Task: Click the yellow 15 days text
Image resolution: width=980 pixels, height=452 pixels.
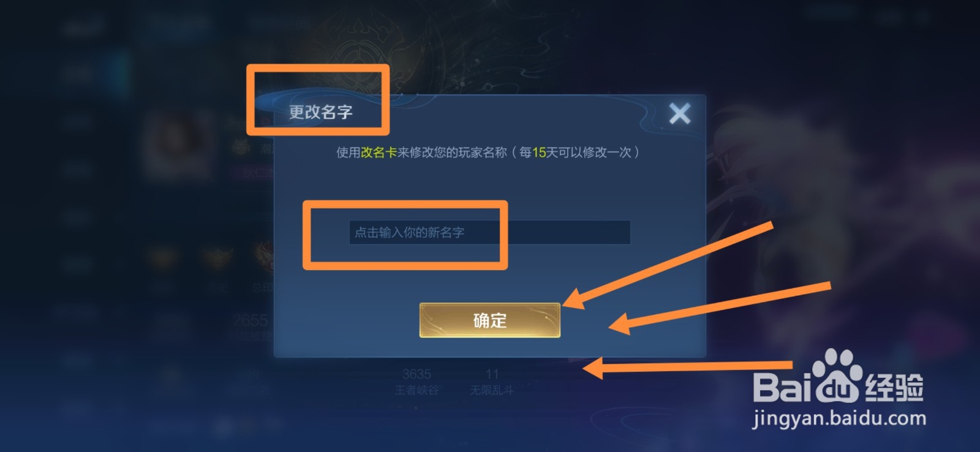Action: 539,152
